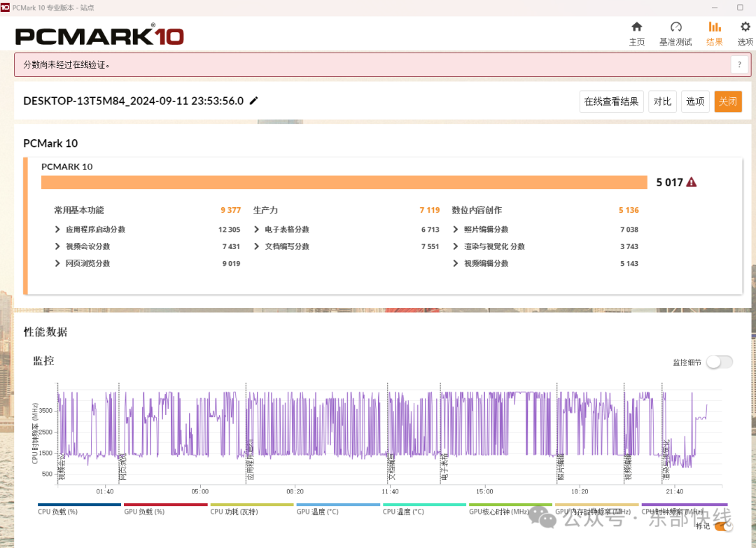Click the PCMARK 10 logo
This screenshot has height=548, width=756.
(x=99, y=35)
